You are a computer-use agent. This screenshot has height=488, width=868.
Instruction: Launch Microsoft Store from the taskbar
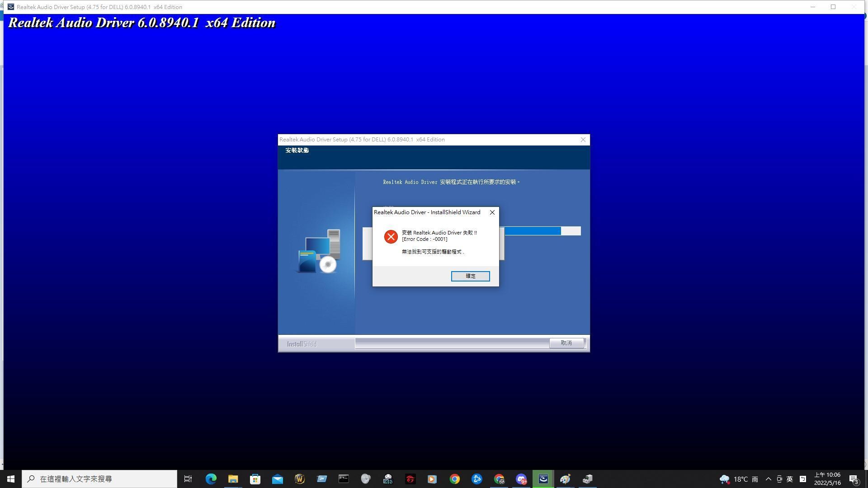tap(255, 479)
